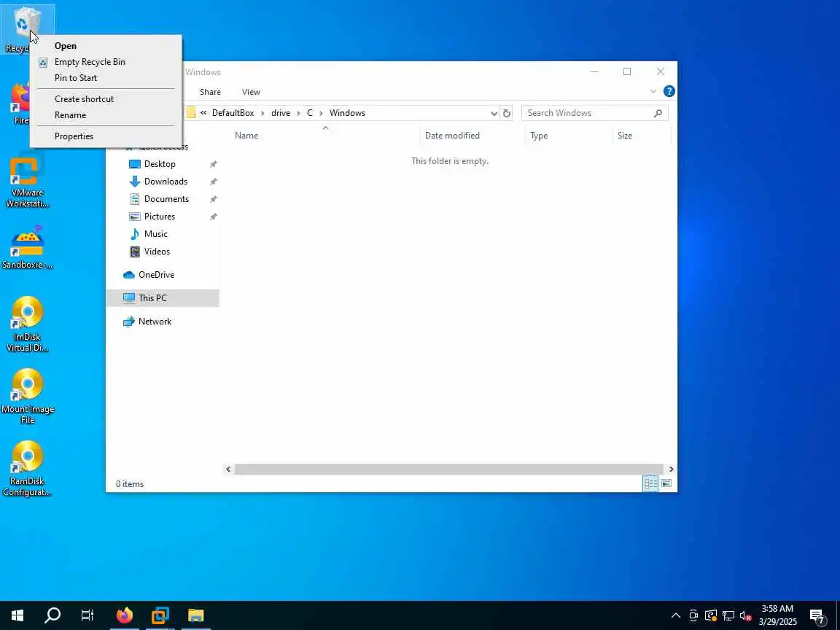The width and height of the screenshot is (840, 630).
Task: Expand the breadcrumb arrow after drive
Action: 298,113
